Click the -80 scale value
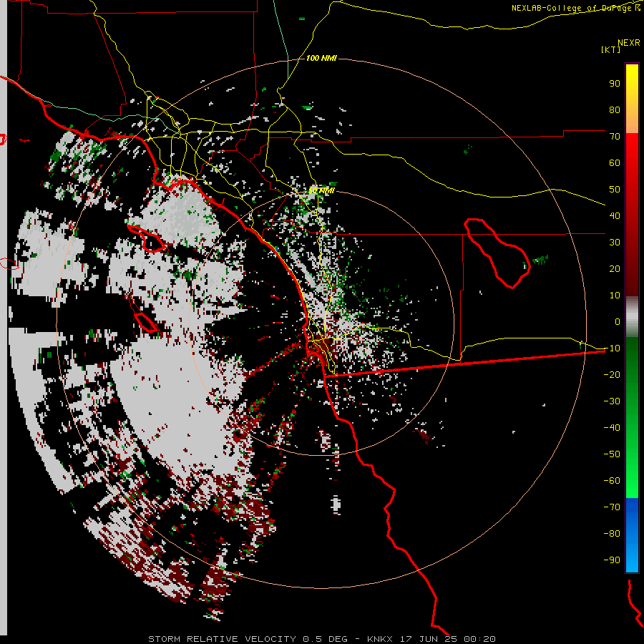The image size is (644, 644). (612, 534)
